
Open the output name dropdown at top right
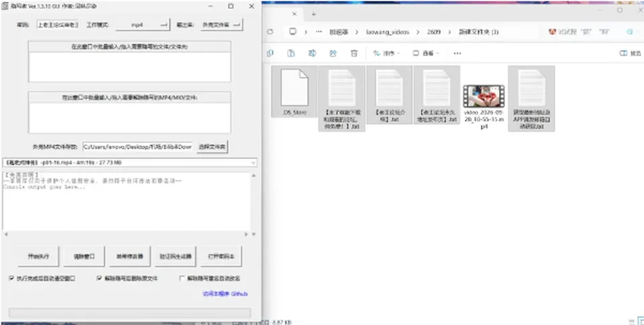tap(222, 25)
